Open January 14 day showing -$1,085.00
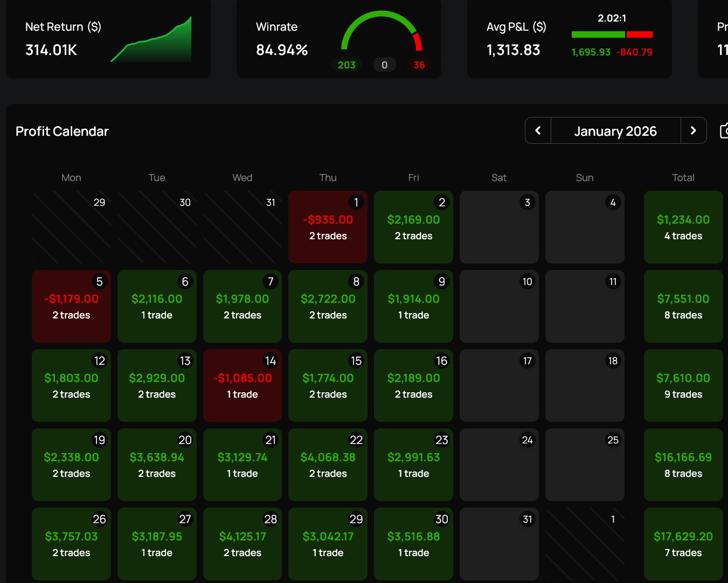Viewport: 728px width, 583px height. [x=242, y=386]
